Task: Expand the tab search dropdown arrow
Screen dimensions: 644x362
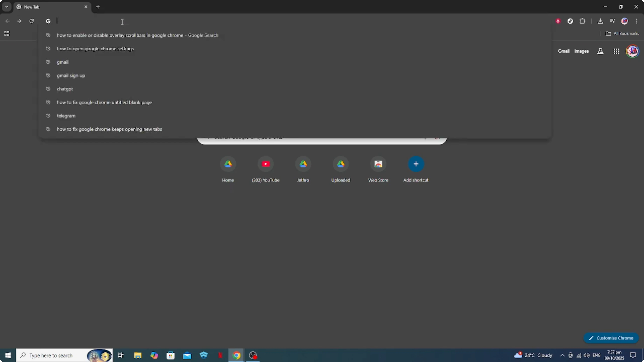Action: pyautogui.click(x=6, y=7)
